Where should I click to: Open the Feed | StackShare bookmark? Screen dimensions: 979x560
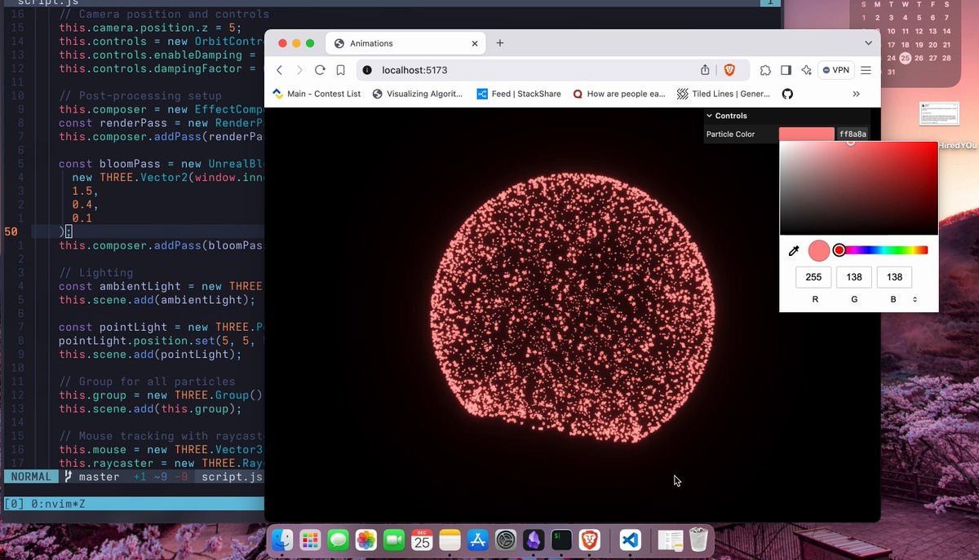(x=519, y=94)
